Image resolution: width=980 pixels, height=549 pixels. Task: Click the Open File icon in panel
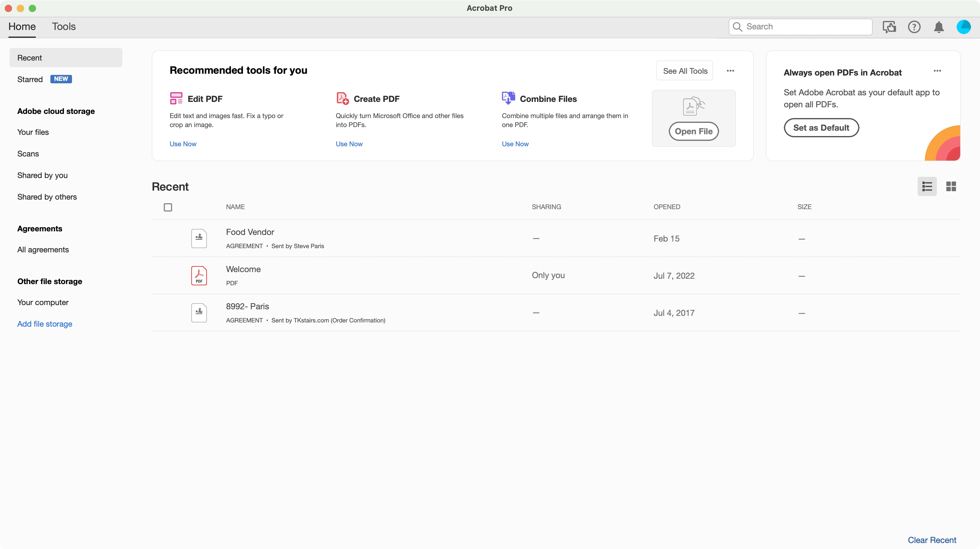pos(693,131)
